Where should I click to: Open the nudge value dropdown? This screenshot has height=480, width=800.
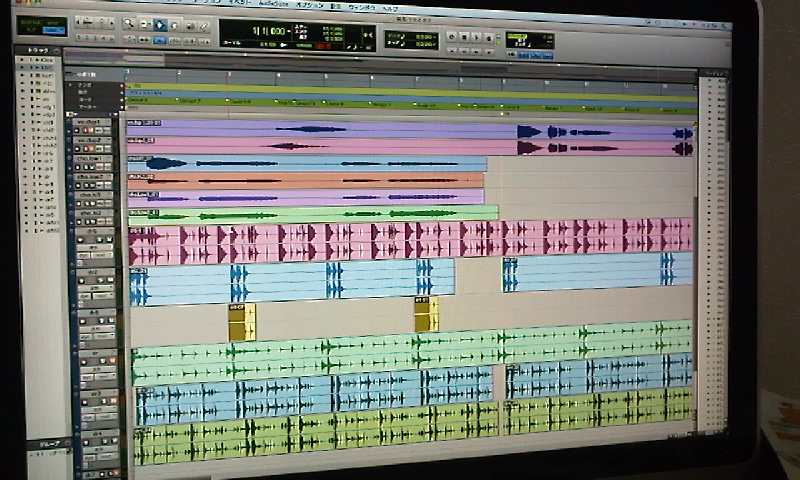coord(435,44)
